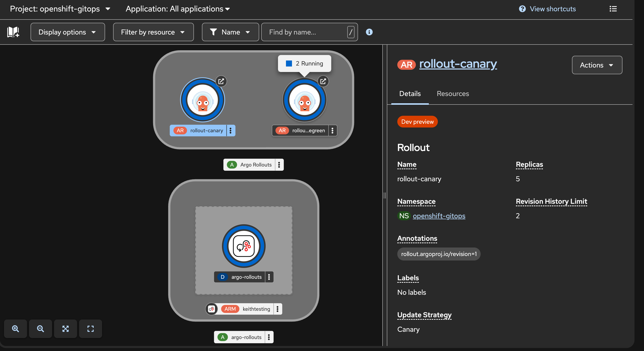Open kebab menu for Argo Rollouts application
The image size is (644, 351).
click(x=279, y=165)
